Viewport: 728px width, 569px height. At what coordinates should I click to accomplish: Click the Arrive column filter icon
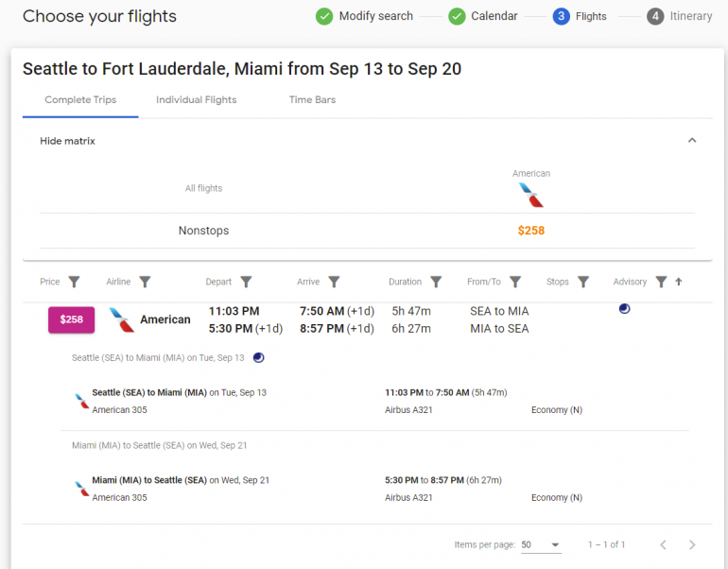(x=334, y=282)
